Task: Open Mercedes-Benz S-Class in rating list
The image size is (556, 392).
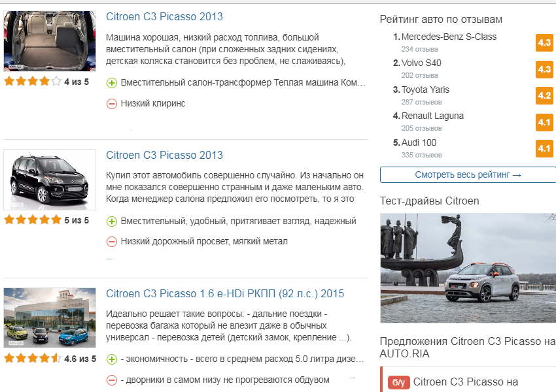Action: (x=449, y=37)
